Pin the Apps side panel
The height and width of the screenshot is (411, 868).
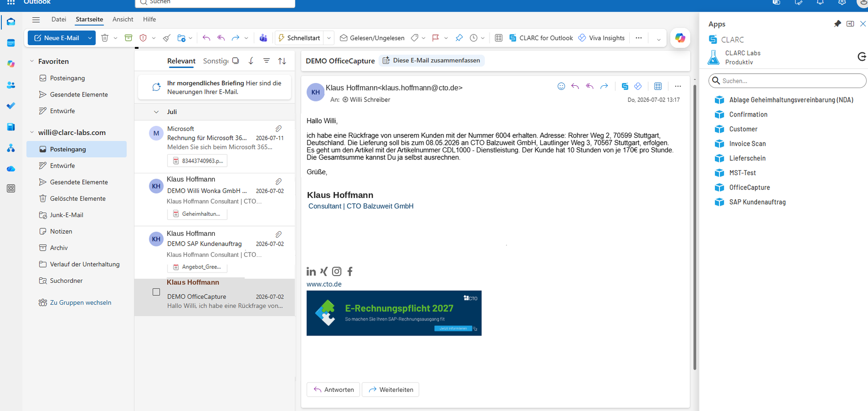(x=837, y=24)
